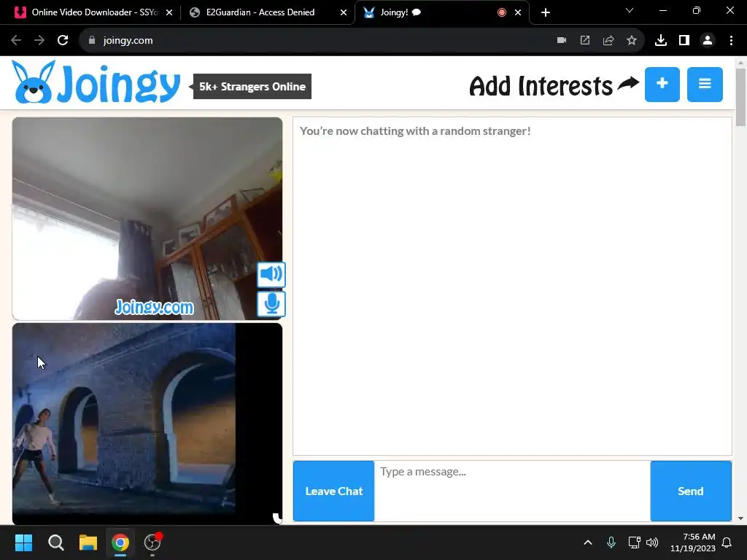Screen dimensions: 747x560
Task: Add a new interest with plus button
Action: [x=662, y=85]
